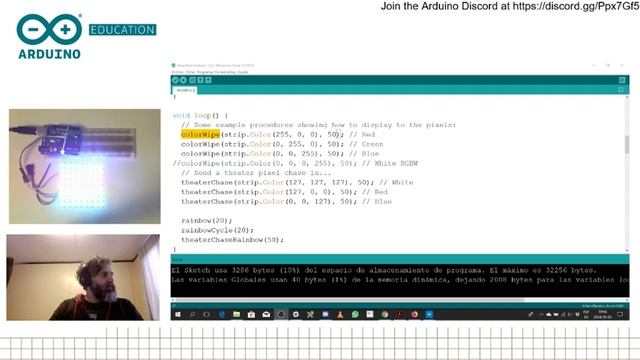
Task: Click the highlighted colorWipe word in code
Action: pos(200,134)
